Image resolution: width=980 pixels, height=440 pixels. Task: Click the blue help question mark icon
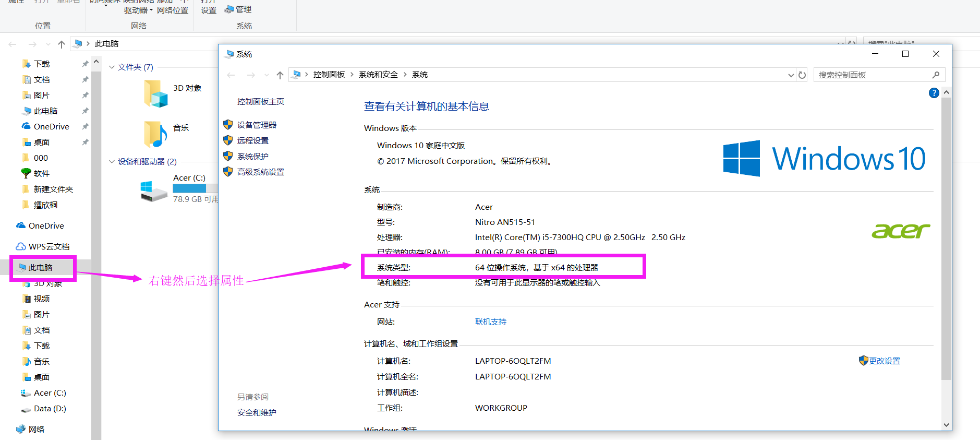[x=934, y=93]
